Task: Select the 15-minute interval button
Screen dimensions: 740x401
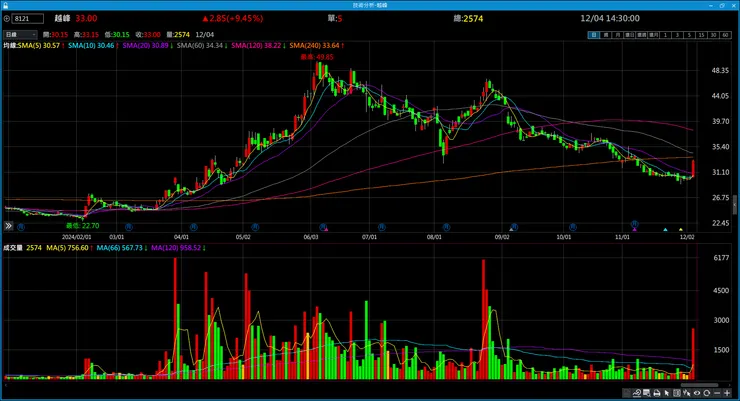Action: tap(701, 35)
